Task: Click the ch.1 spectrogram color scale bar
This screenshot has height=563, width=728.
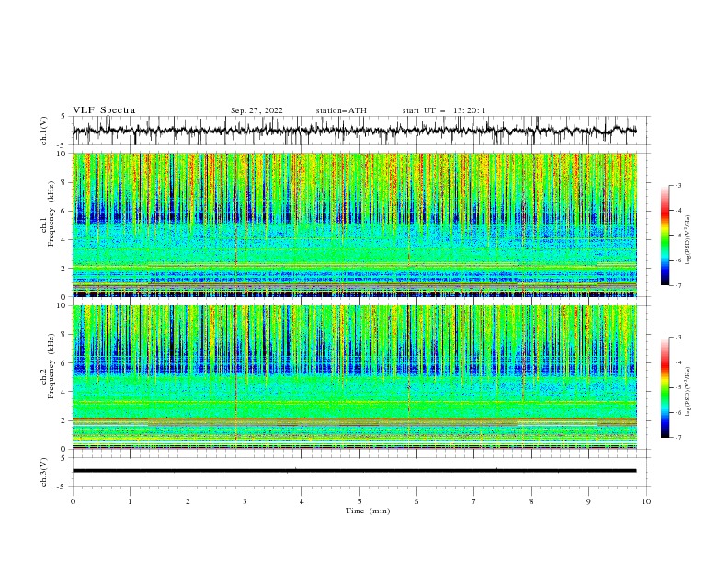Action: click(x=665, y=236)
